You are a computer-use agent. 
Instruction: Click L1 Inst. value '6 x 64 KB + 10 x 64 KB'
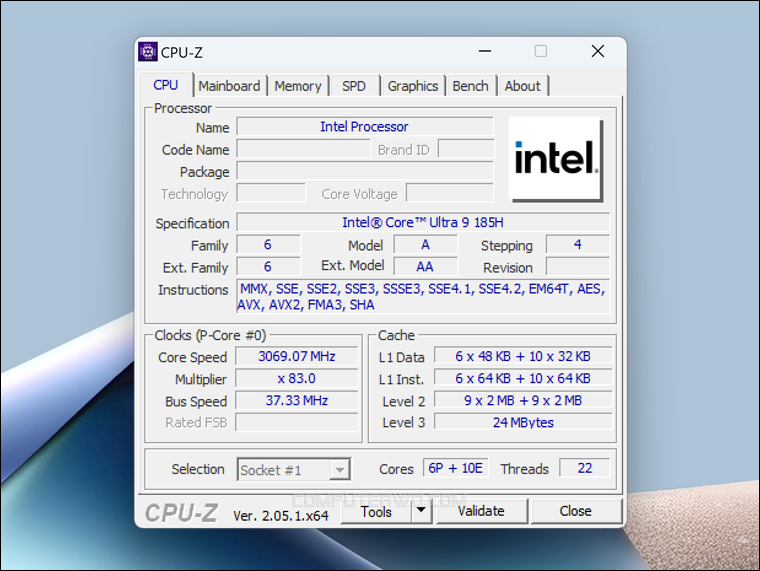tap(523, 379)
